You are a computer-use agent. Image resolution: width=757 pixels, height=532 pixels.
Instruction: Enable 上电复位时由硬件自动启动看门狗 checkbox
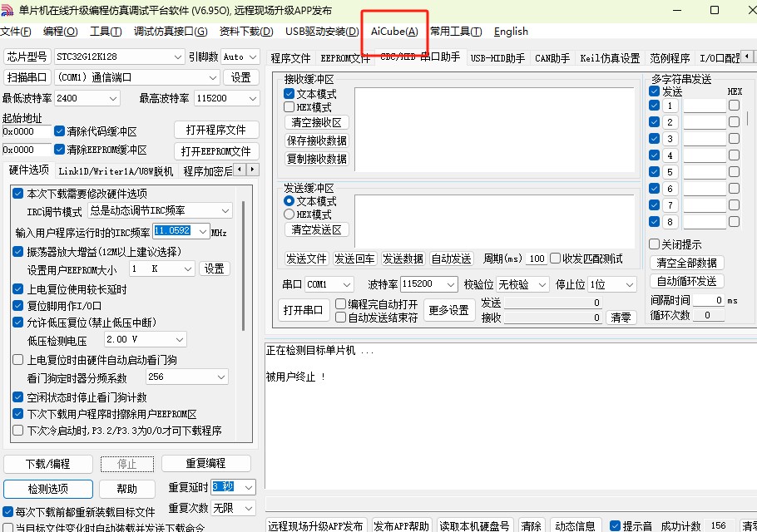point(17,360)
